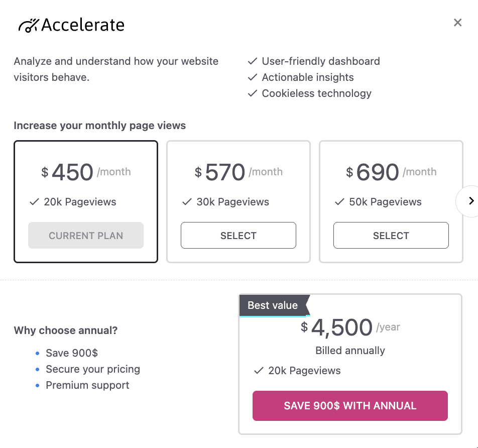Click the Best value ribbon badge
Image resolution: width=478 pixels, height=448 pixels.
tap(274, 305)
